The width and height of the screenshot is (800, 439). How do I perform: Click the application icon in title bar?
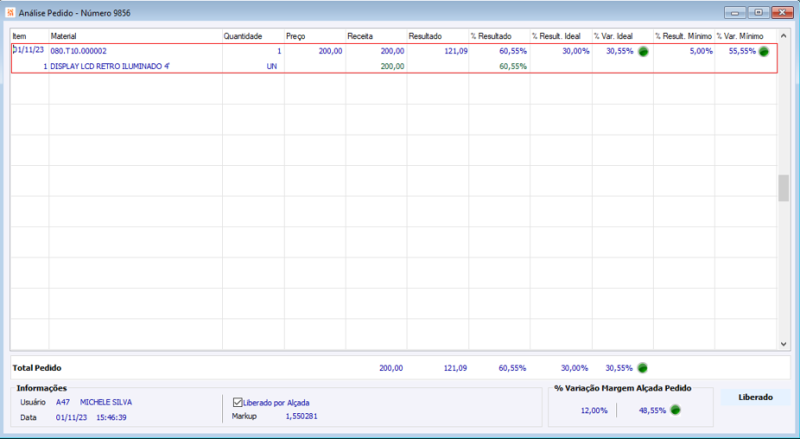[10, 13]
